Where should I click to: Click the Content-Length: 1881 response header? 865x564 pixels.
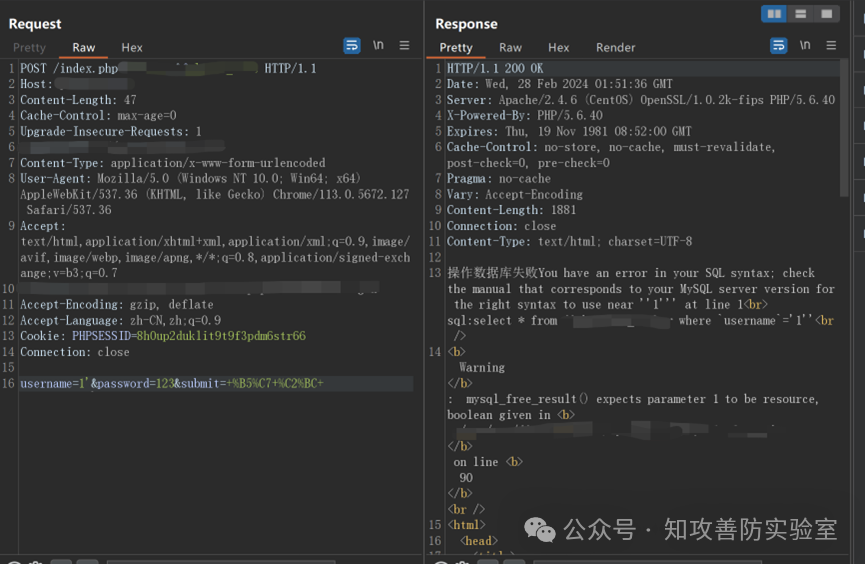pos(511,210)
